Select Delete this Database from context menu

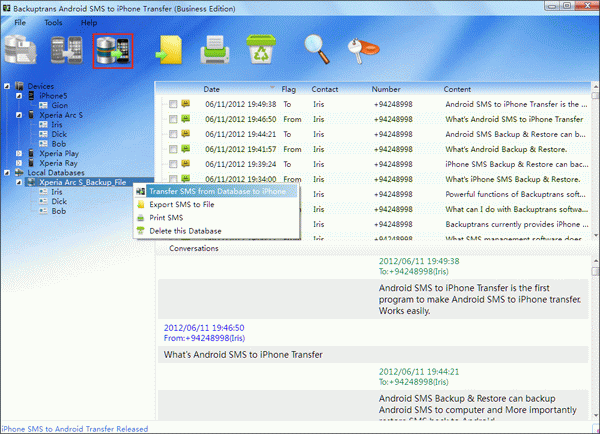pos(185,230)
